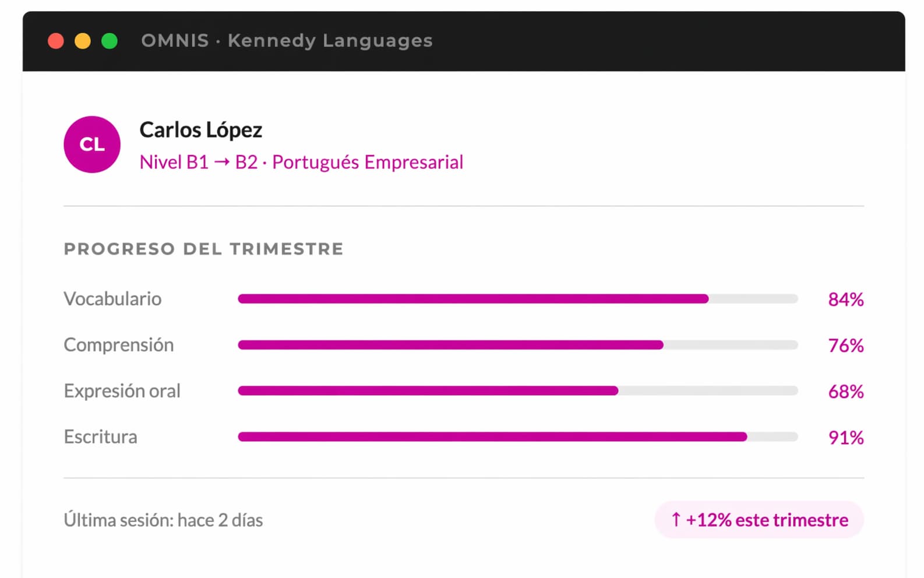Click the 84% Vocabulario score
Screen dimensions: 924x578
coord(845,299)
